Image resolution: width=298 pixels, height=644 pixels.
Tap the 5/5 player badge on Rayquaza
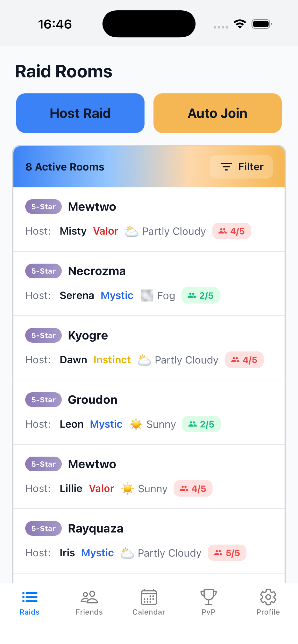(x=227, y=553)
